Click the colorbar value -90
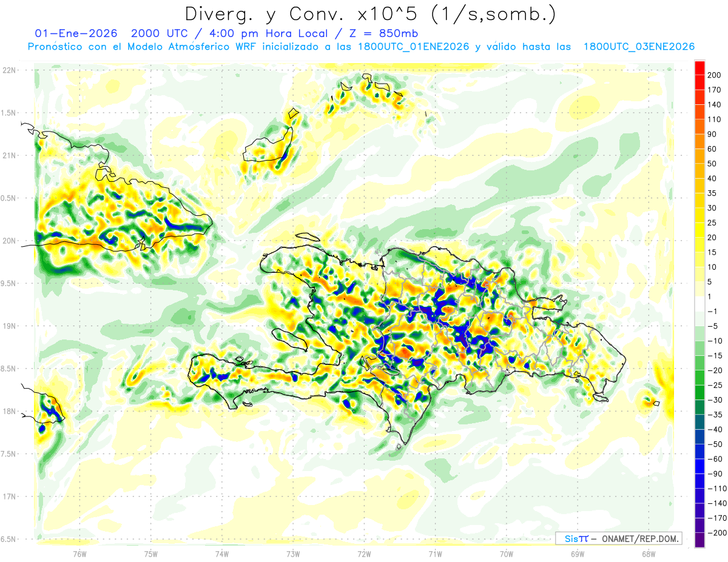The width and height of the screenshot is (728, 562). [x=715, y=473]
